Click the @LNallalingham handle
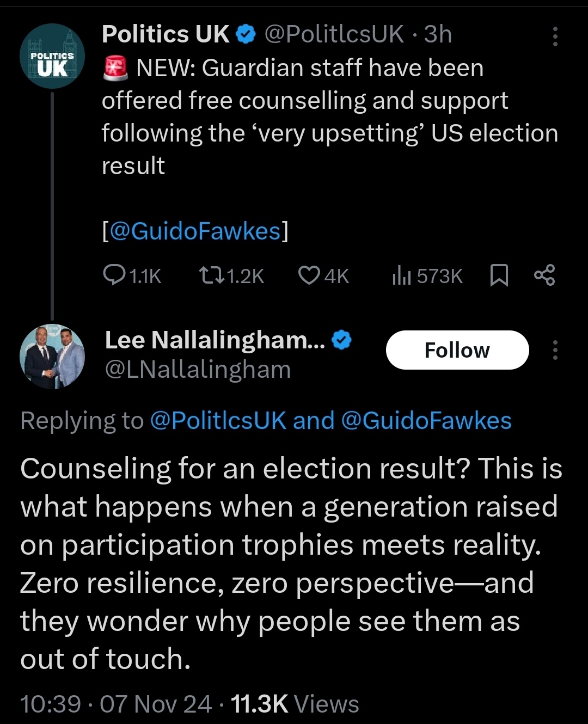 click(198, 370)
